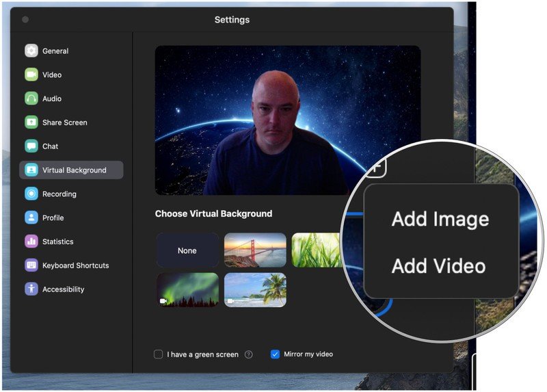
Task: Open General settings icon
Action: click(x=31, y=51)
